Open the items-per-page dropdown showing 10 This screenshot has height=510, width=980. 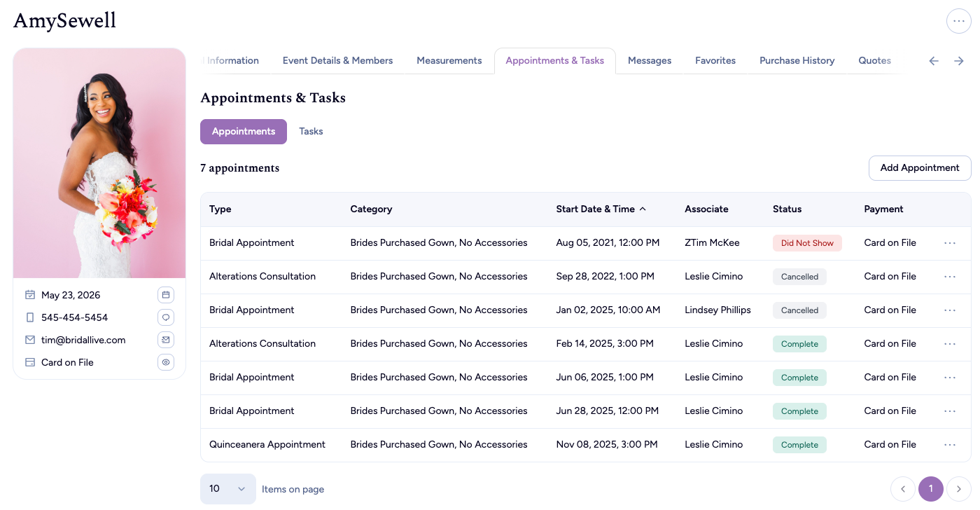coord(227,488)
